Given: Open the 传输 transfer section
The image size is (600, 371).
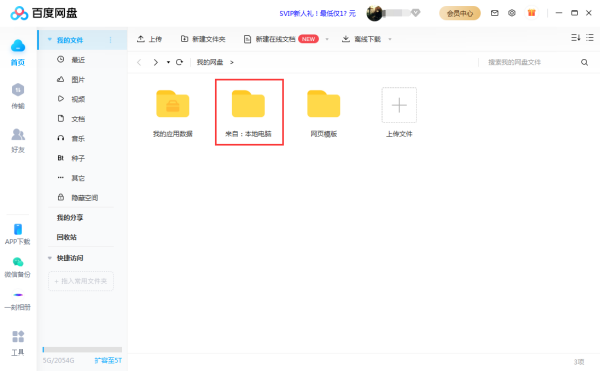Looking at the screenshot, I should point(18,96).
